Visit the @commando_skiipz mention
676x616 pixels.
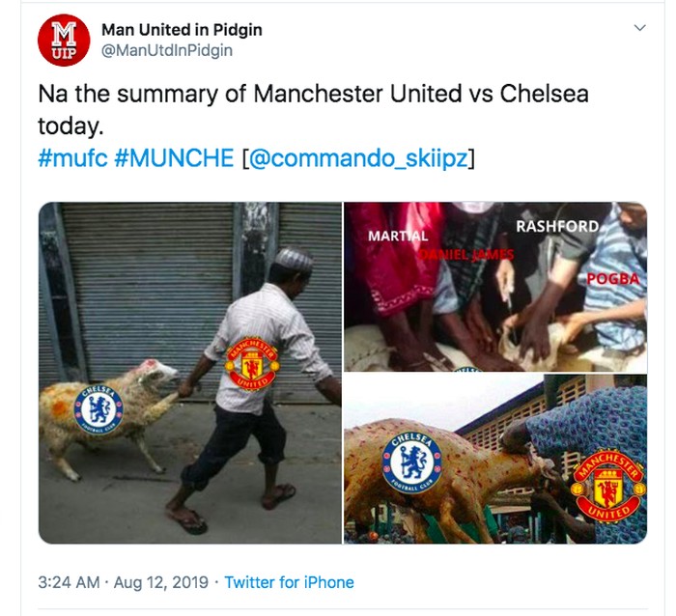(358, 158)
